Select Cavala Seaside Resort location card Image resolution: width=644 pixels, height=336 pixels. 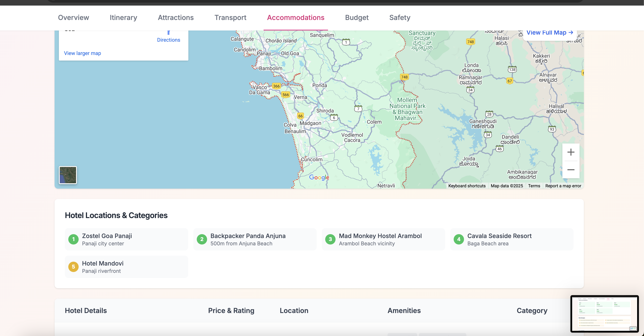tap(512, 239)
